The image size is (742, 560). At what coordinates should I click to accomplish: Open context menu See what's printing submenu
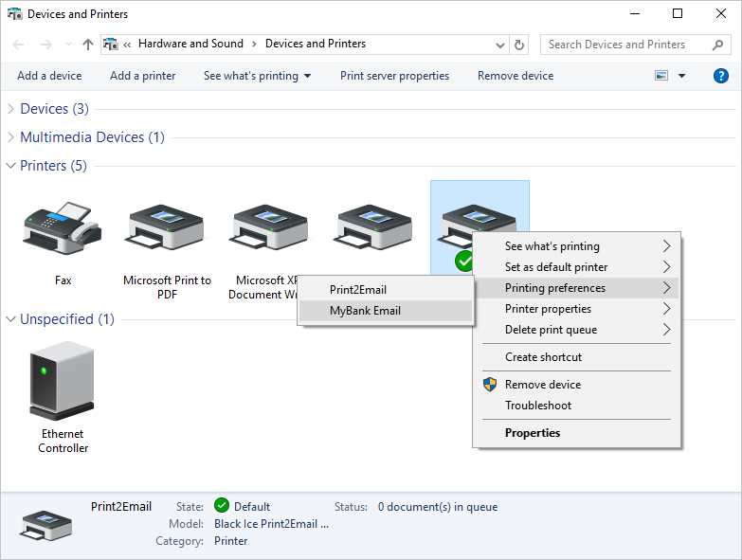pyautogui.click(x=576, y=246)
